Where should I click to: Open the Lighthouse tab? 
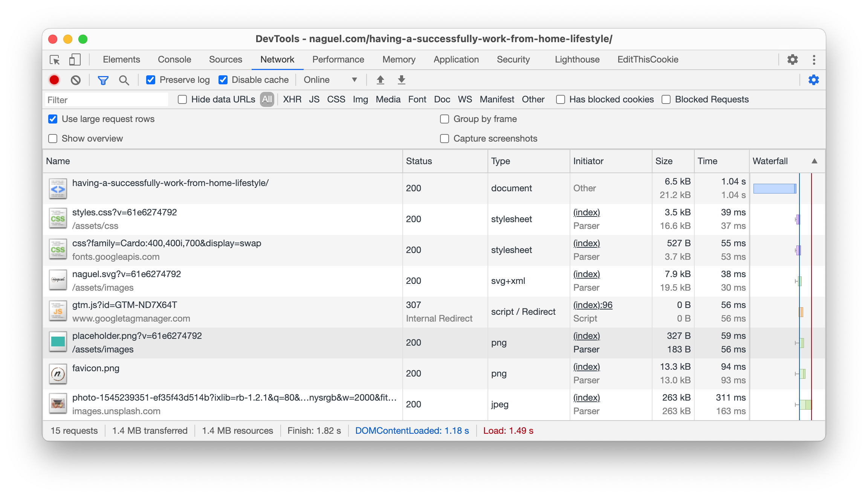point(577,59)
